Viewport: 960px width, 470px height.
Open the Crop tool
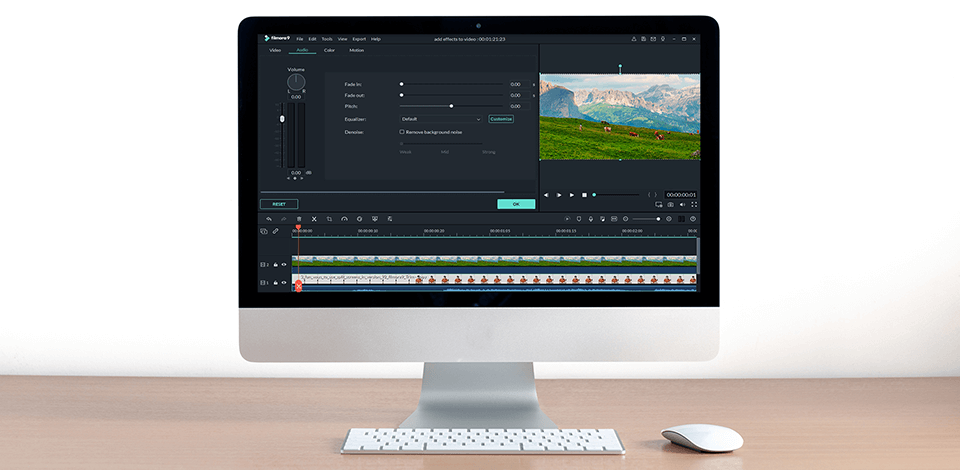click(329, 218)
